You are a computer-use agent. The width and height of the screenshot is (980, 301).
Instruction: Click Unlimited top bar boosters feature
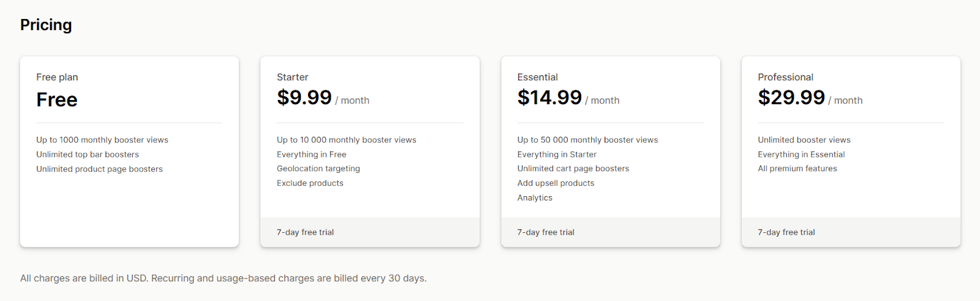click(x=88, y=154)
